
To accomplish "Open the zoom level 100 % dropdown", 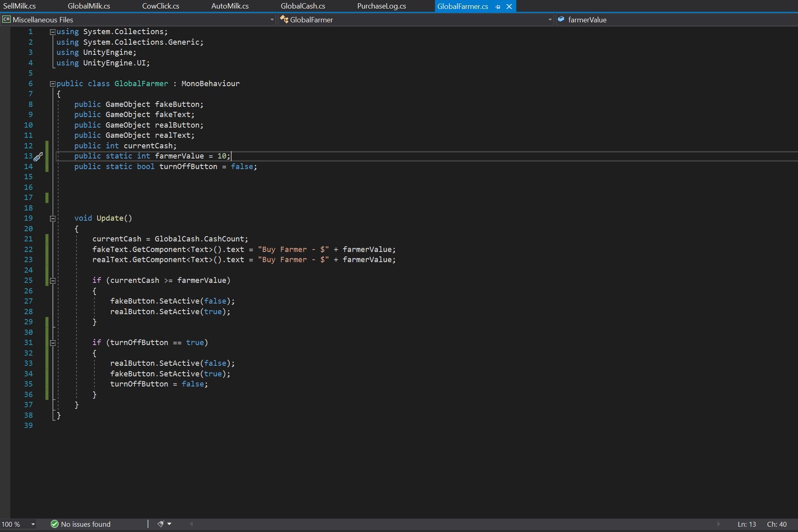I will 33,524.
